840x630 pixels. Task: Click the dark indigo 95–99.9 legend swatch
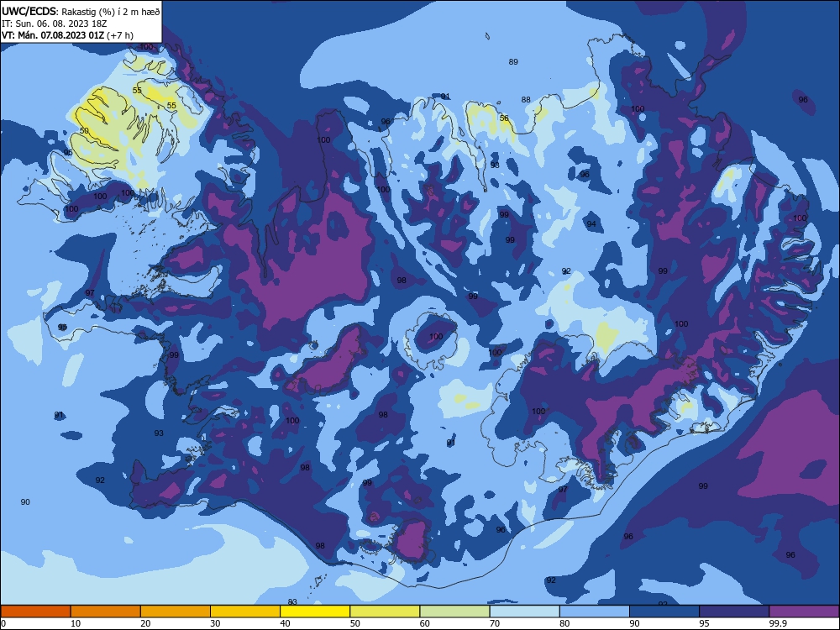(x=734, y=612)
